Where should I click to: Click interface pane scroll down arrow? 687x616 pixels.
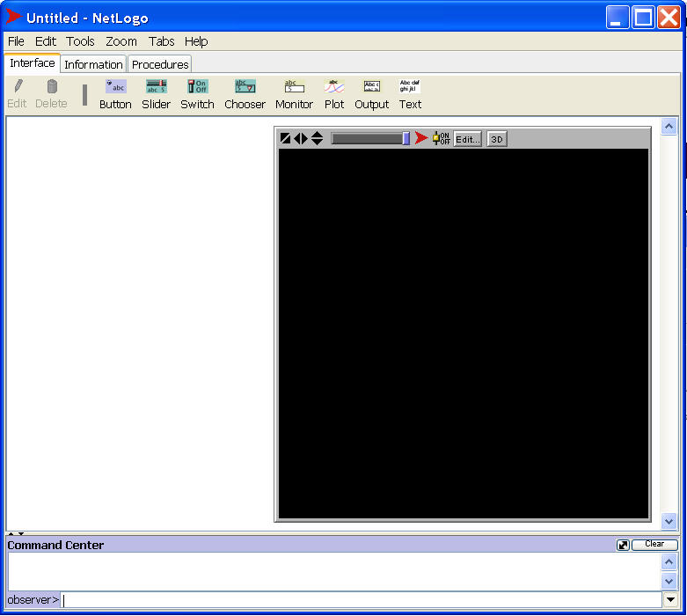669,521
